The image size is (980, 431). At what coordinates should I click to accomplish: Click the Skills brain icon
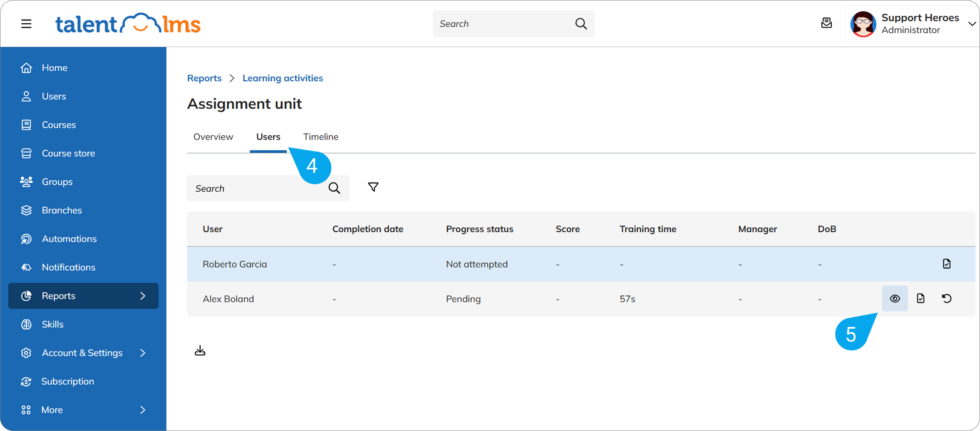pos(26,324)
